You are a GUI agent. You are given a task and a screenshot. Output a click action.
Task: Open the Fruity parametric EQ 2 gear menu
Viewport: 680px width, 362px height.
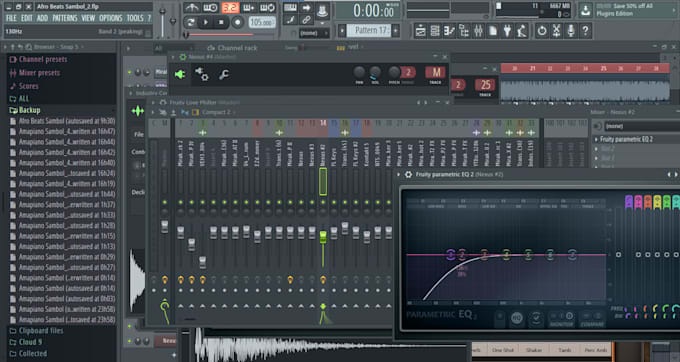click(x=409, y=174)
